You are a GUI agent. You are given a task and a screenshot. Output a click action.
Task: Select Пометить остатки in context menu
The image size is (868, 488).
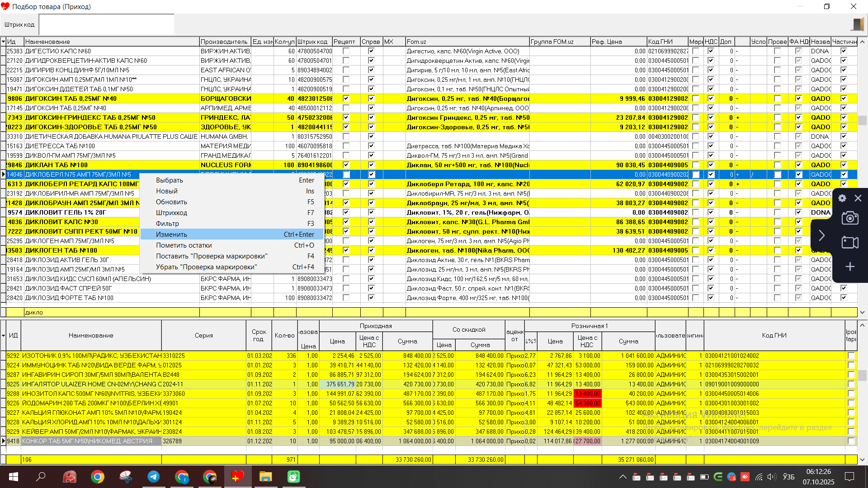pyautogui.click(x=184, y=245)
